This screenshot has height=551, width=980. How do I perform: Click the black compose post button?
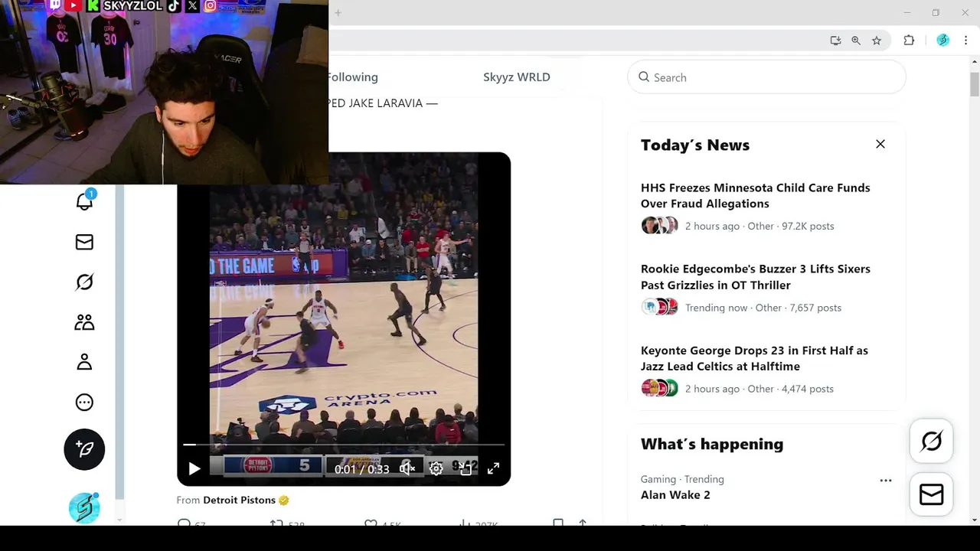pos(84,449)
